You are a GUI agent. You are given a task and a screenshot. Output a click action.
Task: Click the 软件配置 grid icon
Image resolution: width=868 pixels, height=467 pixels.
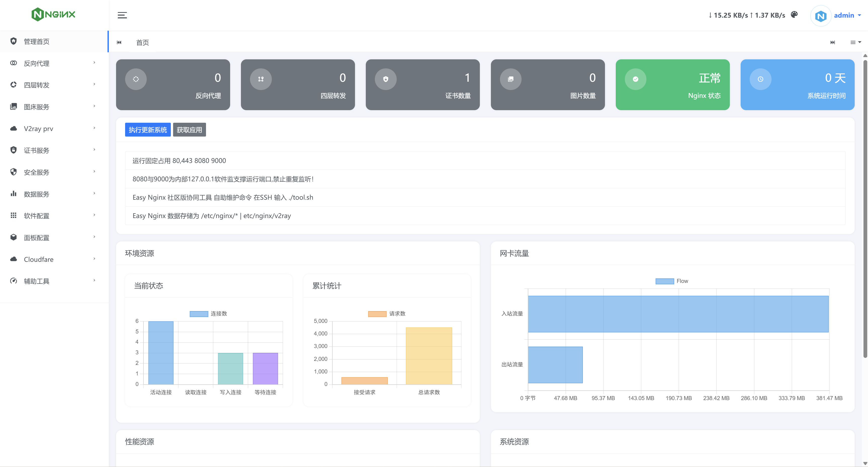14,216
